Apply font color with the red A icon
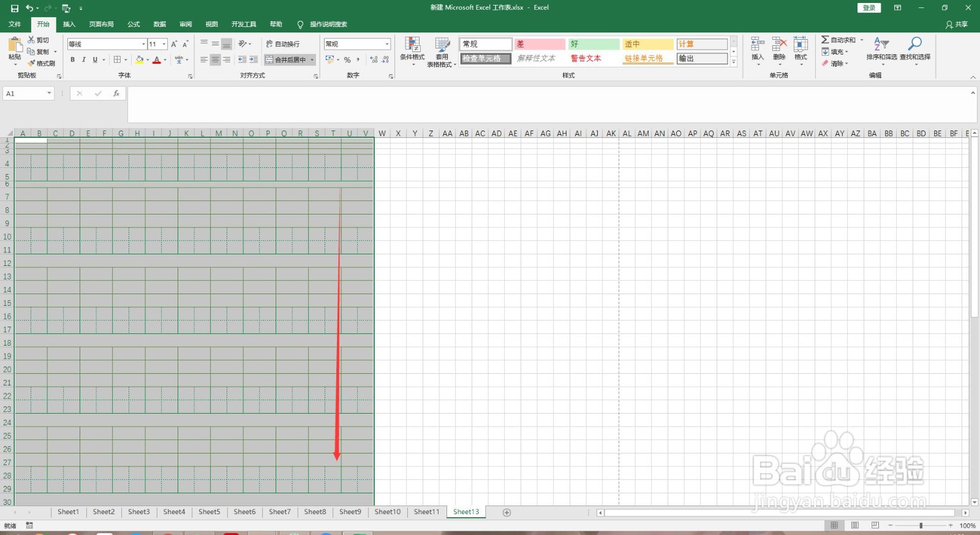This screenshot has height=535, width=980. (x=157, y=60)
